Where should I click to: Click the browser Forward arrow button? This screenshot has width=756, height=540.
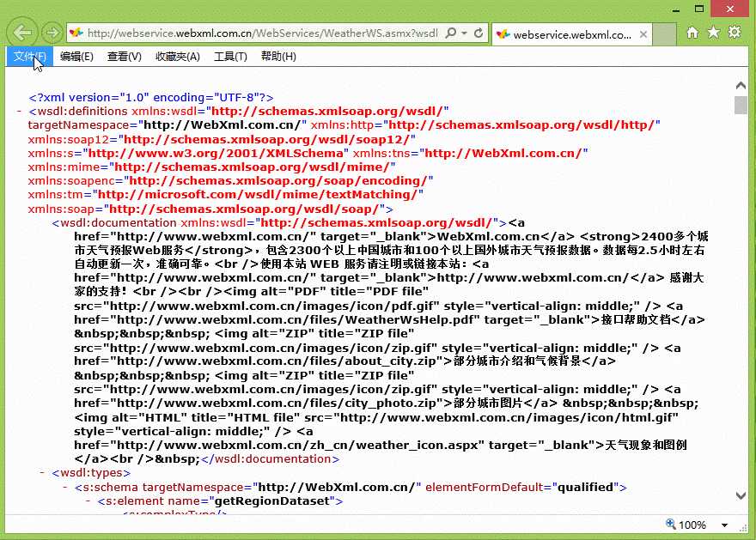tap(52, 33)
